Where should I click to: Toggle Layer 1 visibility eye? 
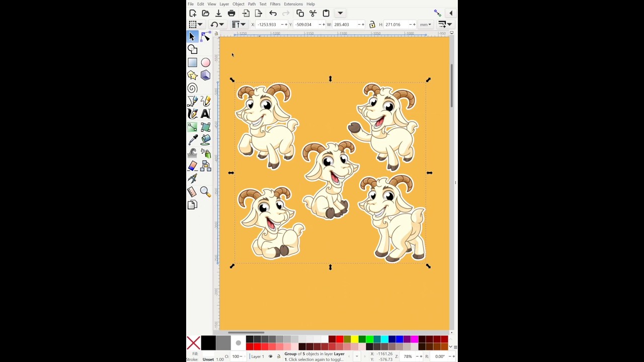coord(270,356)
